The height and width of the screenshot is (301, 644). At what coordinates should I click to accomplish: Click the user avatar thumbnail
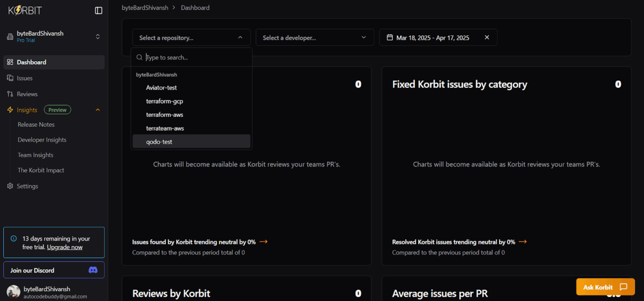tap(13, 292)
